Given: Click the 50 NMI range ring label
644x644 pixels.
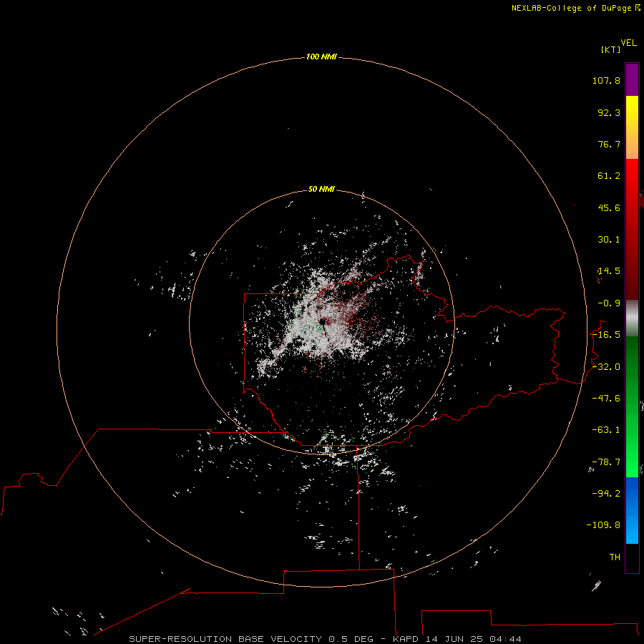Looking at the screenshot, I should point(321,189).
